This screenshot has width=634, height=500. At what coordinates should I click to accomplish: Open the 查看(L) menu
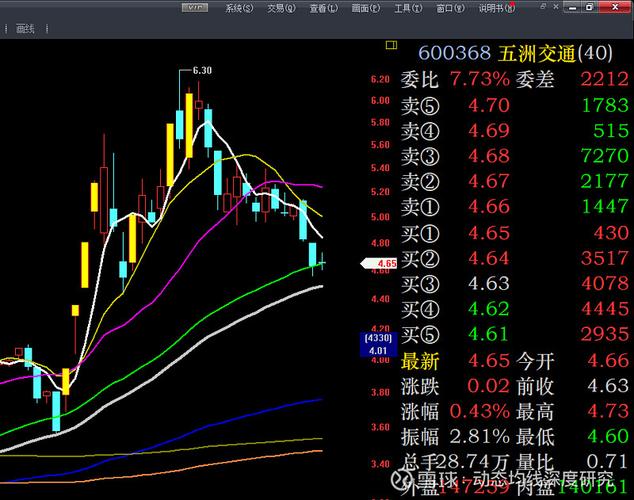click(x=323, y=8)
